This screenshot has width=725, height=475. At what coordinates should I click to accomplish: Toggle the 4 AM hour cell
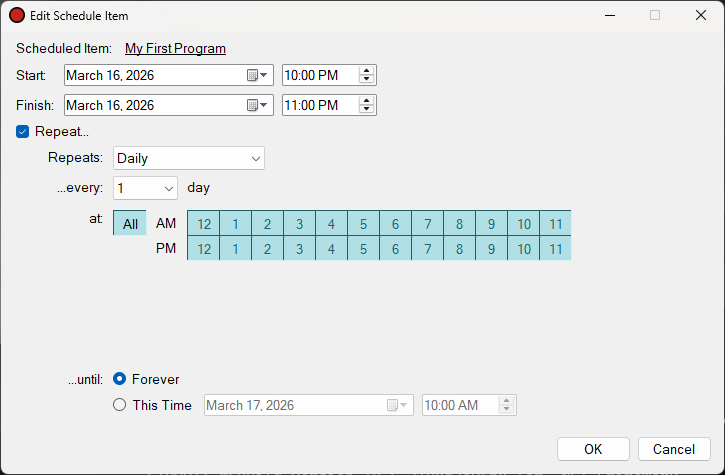pos(331,223)
